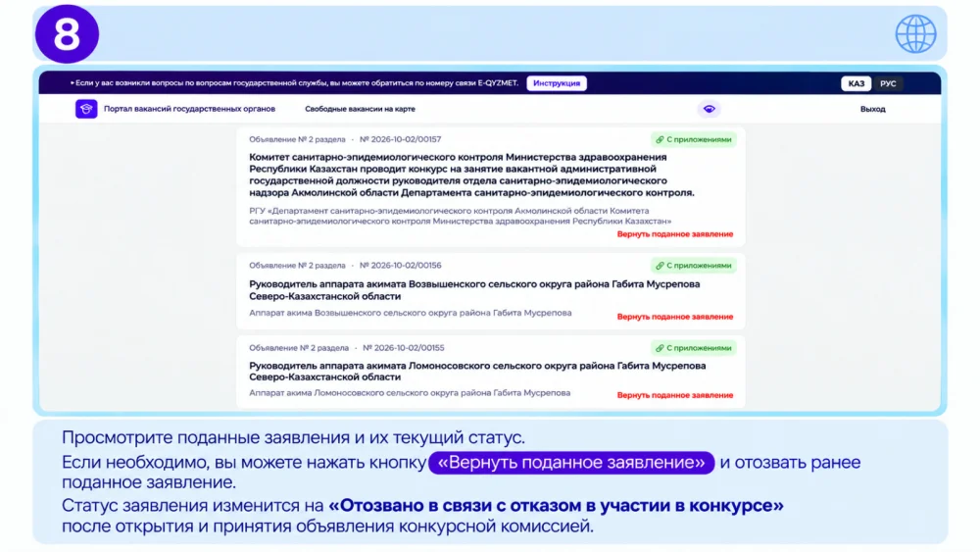Click attachments badge on announcement 00156
Image resolution: width=980 pixels, height=552 pixels.
click(693, 265)
